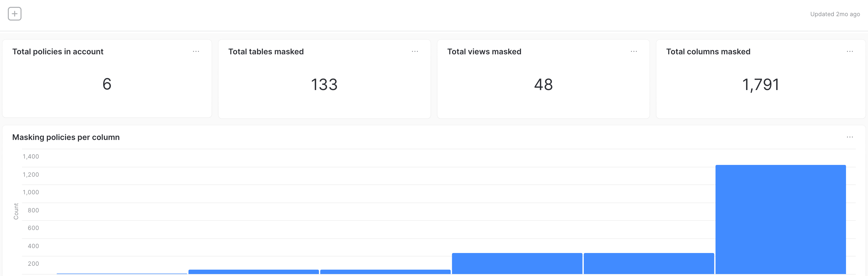Click the Masking policies per column heading

[66, 137]
